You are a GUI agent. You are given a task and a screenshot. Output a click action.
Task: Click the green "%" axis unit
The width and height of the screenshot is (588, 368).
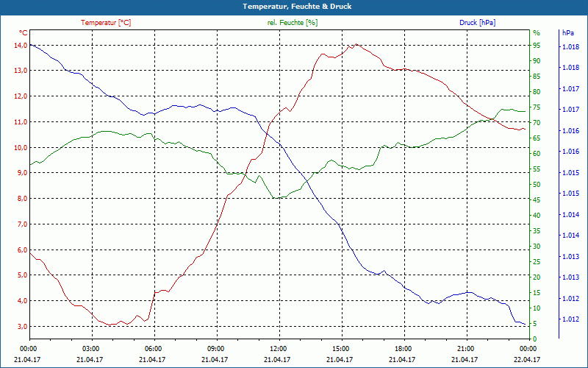tap(537, 33)
